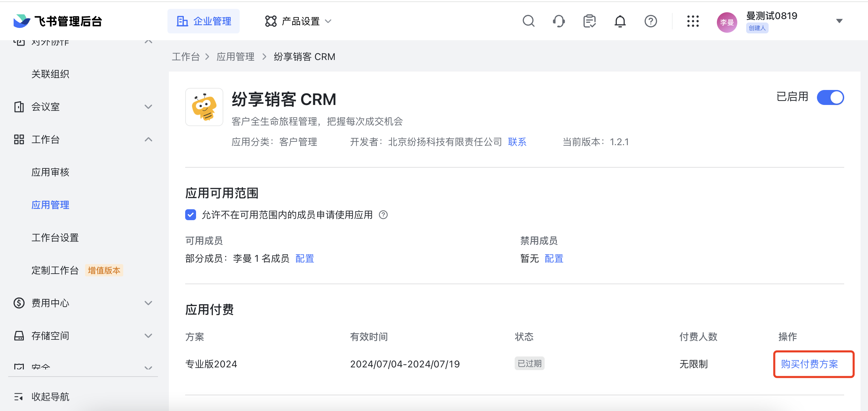Click the 购买付费方案 link
The image size is (868, 411).
click(x=809, y=364)
